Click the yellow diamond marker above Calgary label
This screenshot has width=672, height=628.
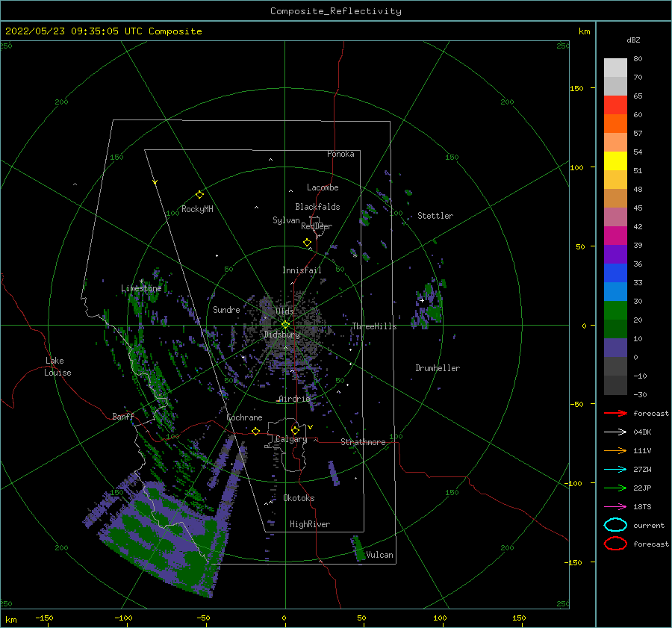(295, 430)
